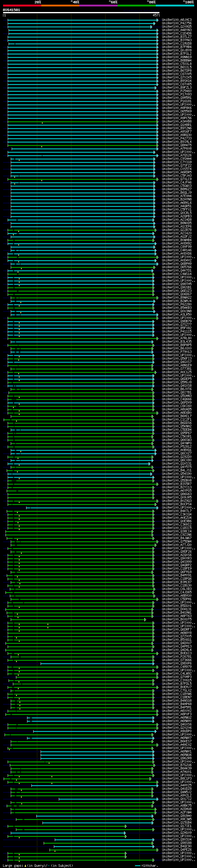Click the UniRef100_O73666 entry
The image size is (197, 868).
pos(177,660)
